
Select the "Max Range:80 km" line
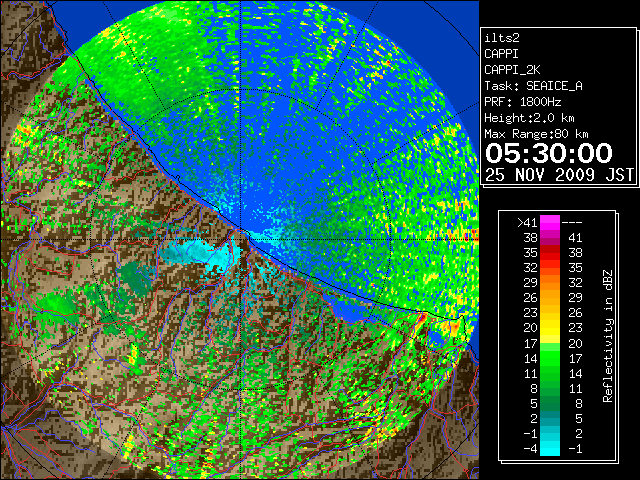click(536, 134)
